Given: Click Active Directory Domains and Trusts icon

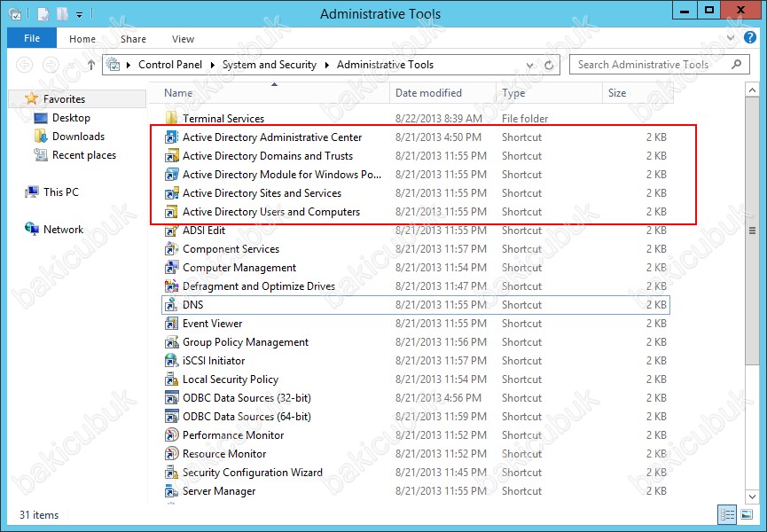Looking at the screenshot, I should [x=171, y=156].
